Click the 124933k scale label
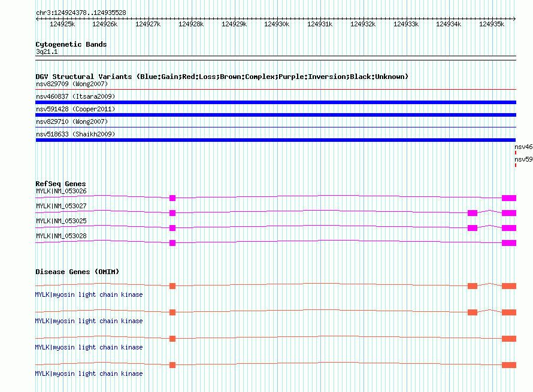Screen dimensions: 533x392 tap(406, 24)
